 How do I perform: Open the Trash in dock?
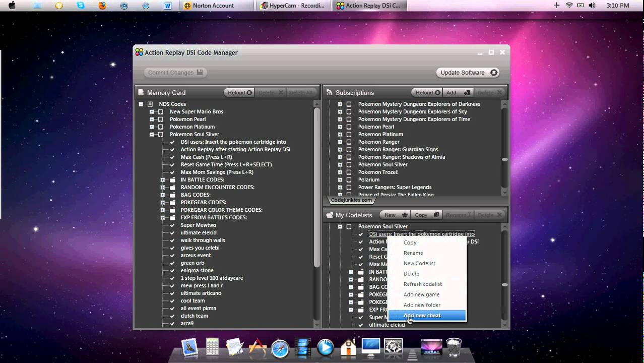[454, 347]
